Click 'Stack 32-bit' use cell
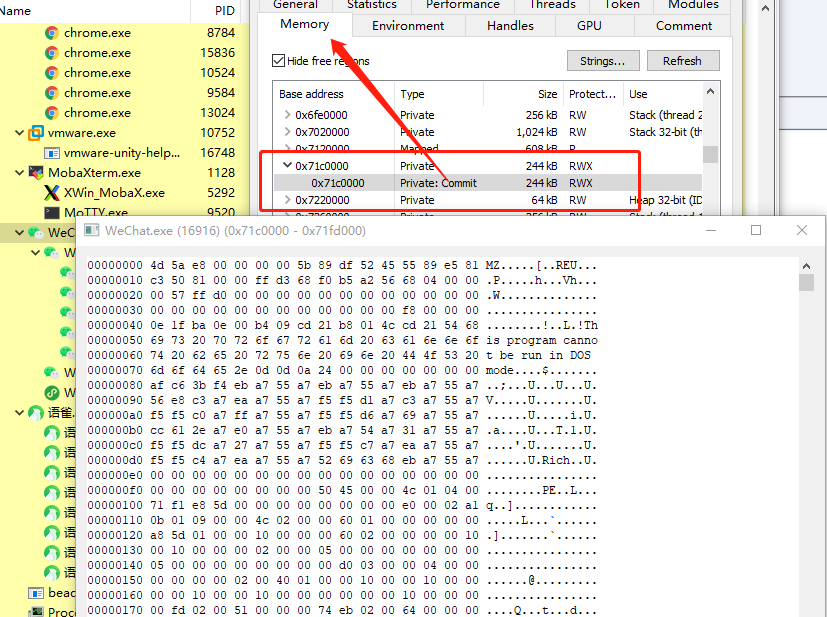827x617 pixels. 665,131
